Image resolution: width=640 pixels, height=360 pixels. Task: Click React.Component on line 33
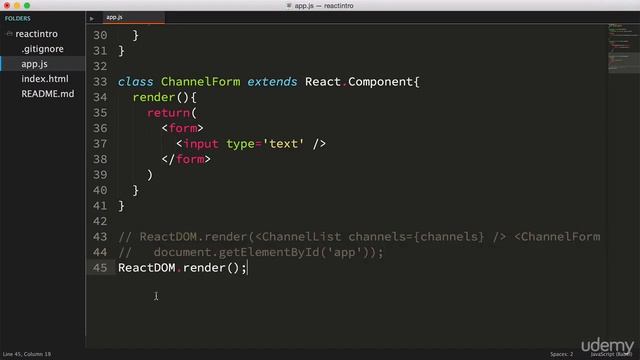[x=359, y=82]
